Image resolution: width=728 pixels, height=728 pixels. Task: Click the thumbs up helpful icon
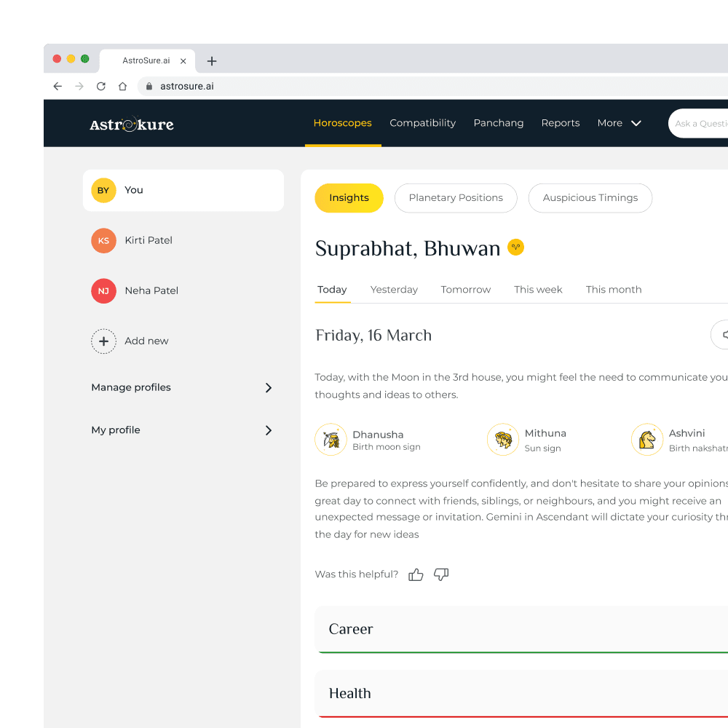(416, 574)
